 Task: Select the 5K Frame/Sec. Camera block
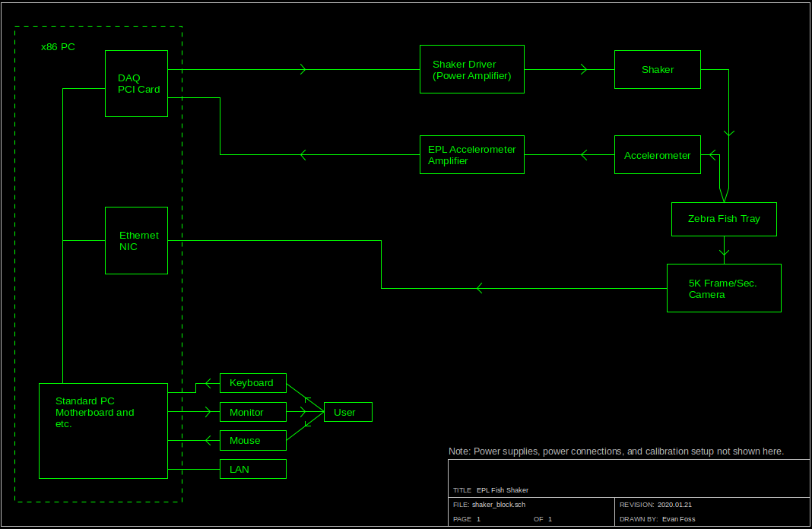[x=724, y=288]
